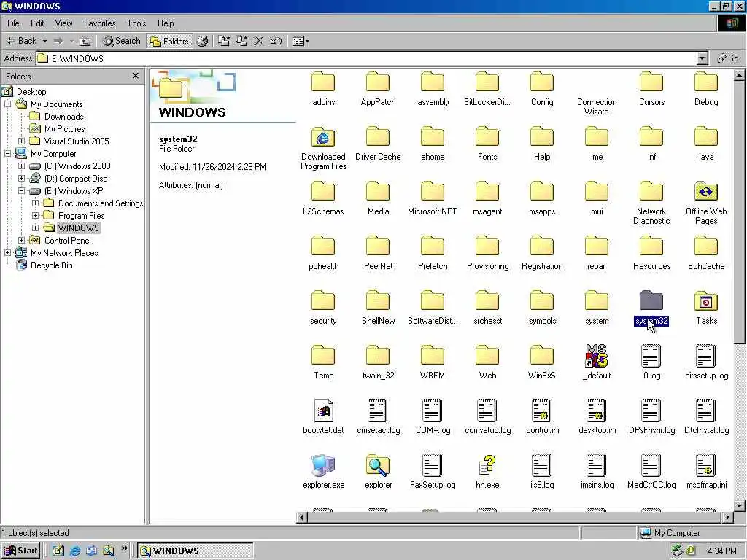The width and height of the screenshot is (747, 560).
Task: Click Internet Explorer quick launch icon
Action: pyautogui.click(x=75, y=551)
